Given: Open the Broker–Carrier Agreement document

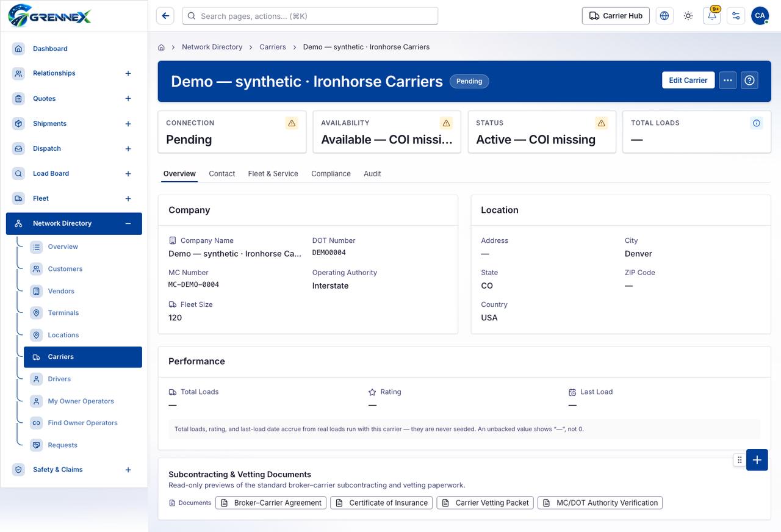Looking at the screenshot, I should coord(271,503).
